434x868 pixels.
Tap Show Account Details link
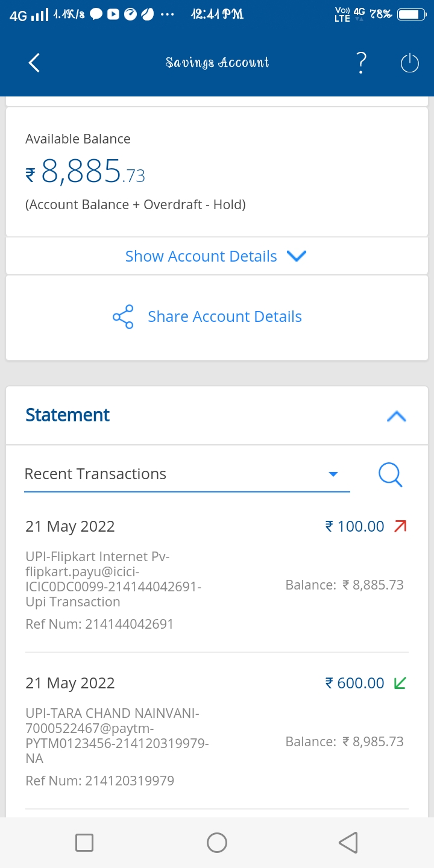pyautogui.click(x=201, y=256)
